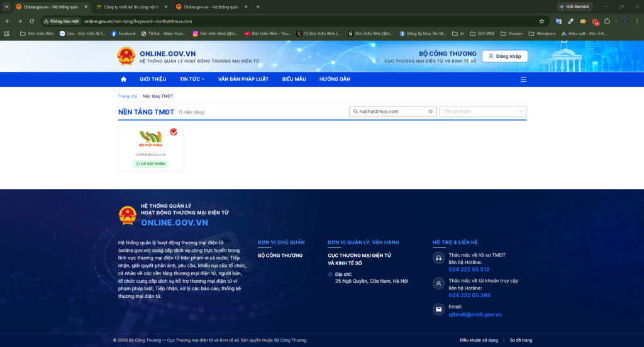Image resolution: width=644 pixels, height=347 pixels.
Task: Open the TikTok - Make Your bookmark
Action: [x=164, y=34]
